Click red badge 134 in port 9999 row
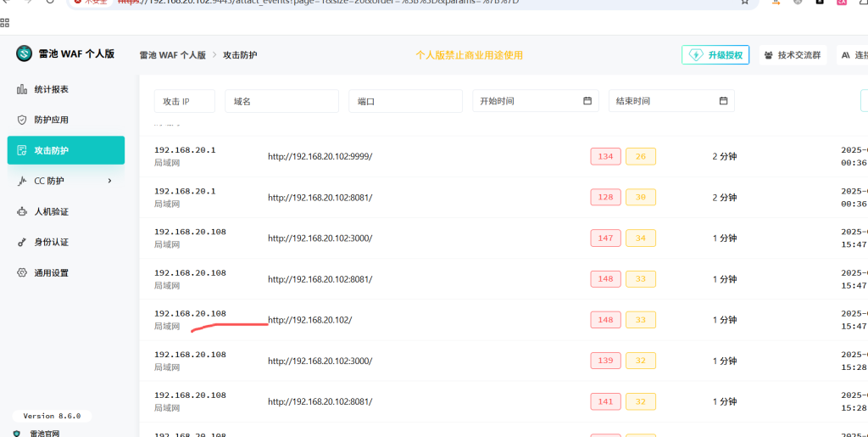This screenshot has width=868, height=437. (605, 156)
